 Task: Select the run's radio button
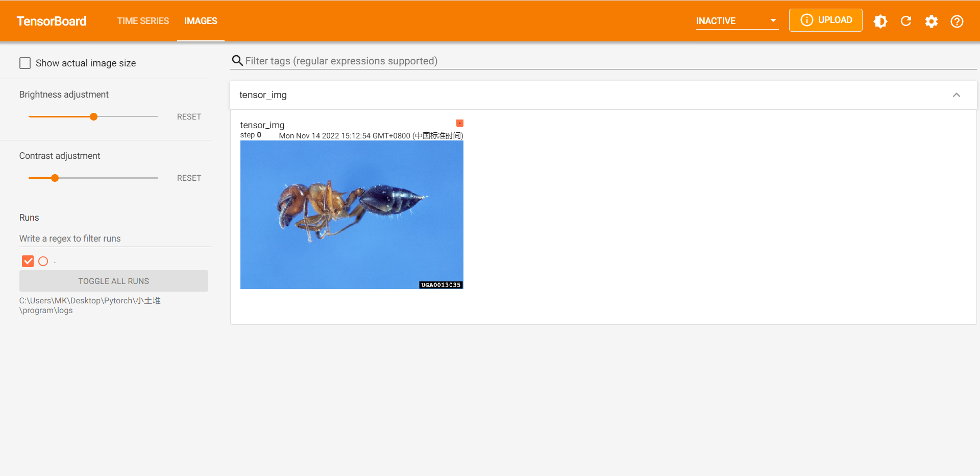point(43,261)
